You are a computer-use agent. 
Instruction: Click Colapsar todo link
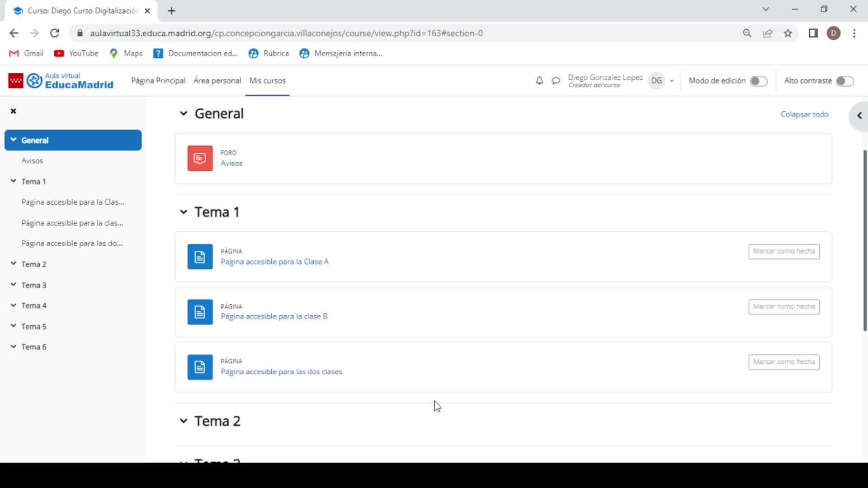pos(804,114)
